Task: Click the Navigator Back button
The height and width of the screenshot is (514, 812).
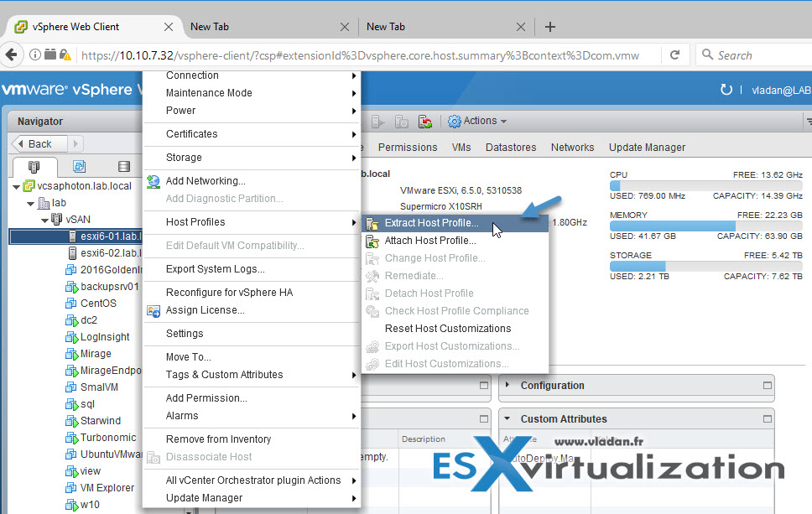Action: tap(40, 143)
